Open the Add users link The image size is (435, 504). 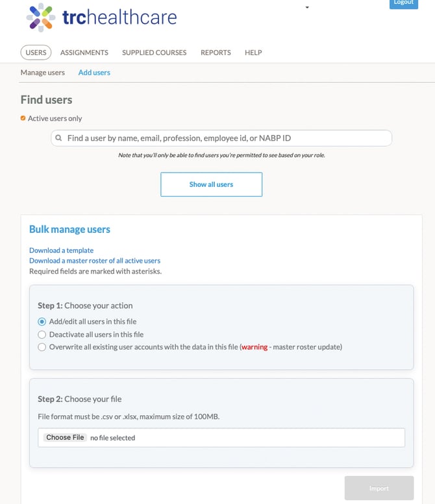point(94,73)
